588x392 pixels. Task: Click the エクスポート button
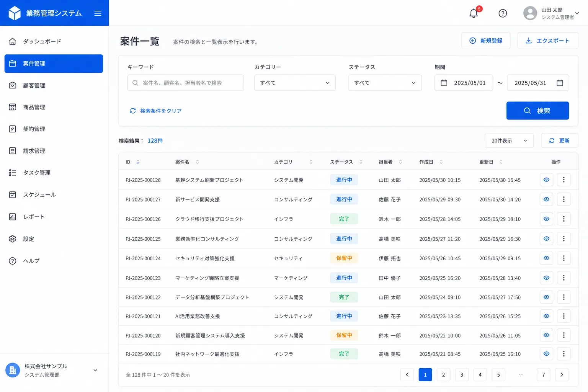[547, 41]
